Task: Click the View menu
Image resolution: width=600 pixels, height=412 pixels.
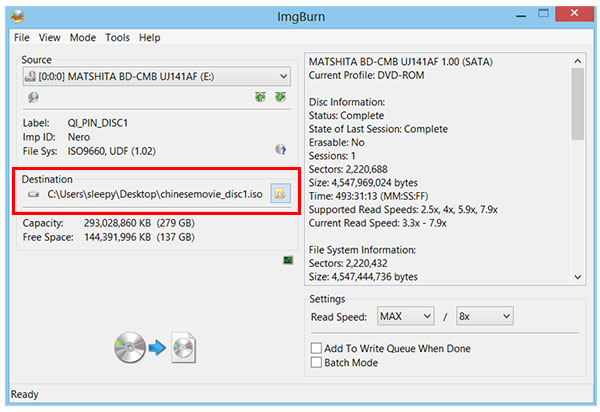Action: click(x=51, y=37)
